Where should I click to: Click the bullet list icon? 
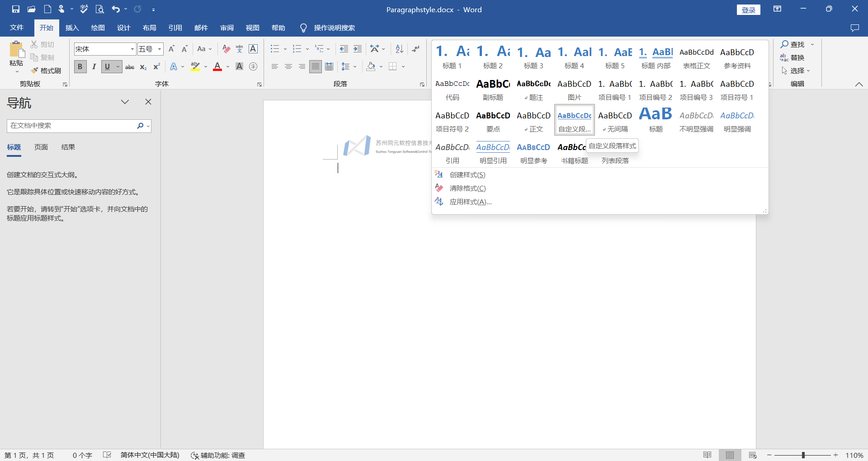tap(274, 49)
